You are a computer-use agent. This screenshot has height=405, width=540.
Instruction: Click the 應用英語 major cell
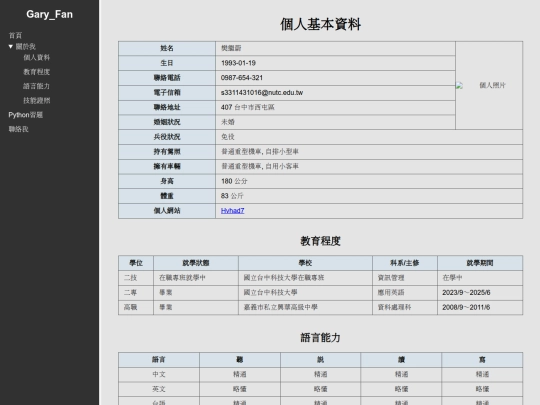tap(405, 293)
